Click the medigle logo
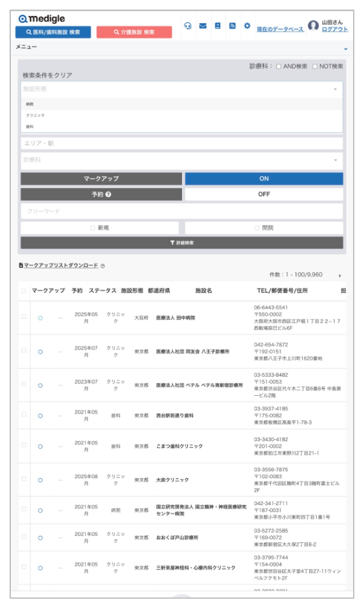 coord(42,19)
